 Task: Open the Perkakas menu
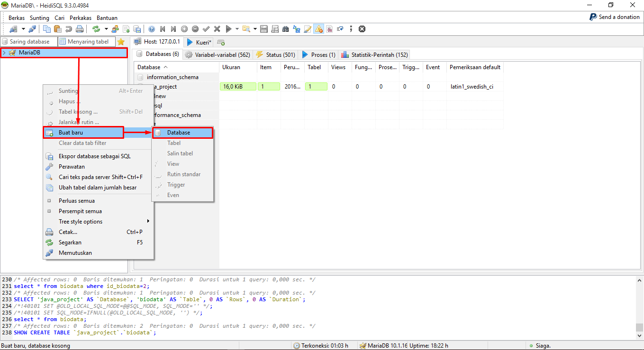coord(81,18)
